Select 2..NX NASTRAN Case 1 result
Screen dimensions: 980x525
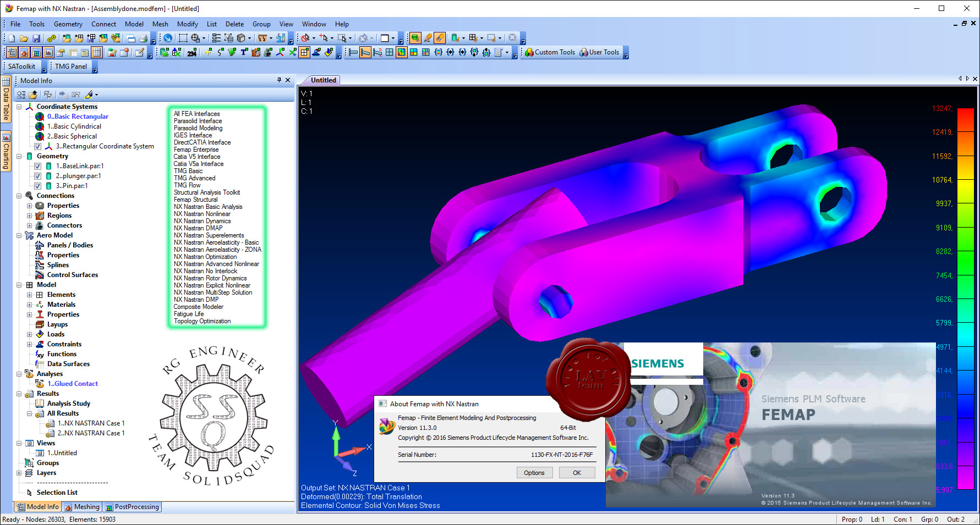point(91,433)
